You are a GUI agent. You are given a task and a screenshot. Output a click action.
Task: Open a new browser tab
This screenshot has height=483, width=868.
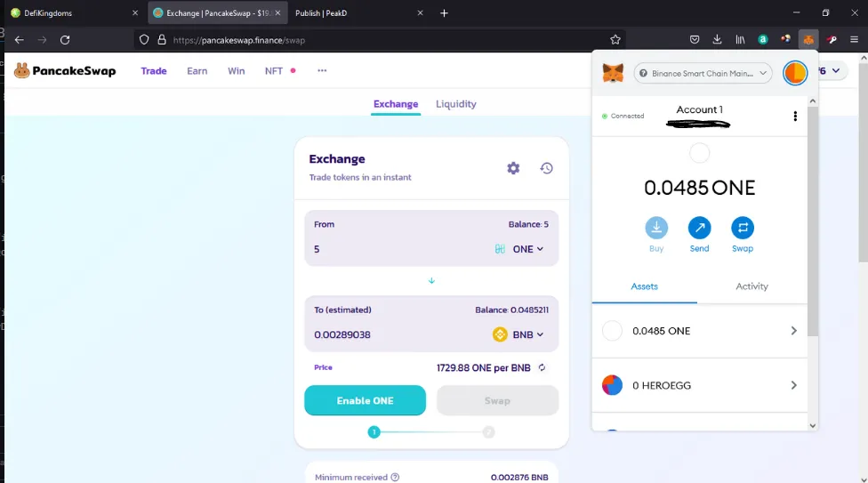point(444,12)
